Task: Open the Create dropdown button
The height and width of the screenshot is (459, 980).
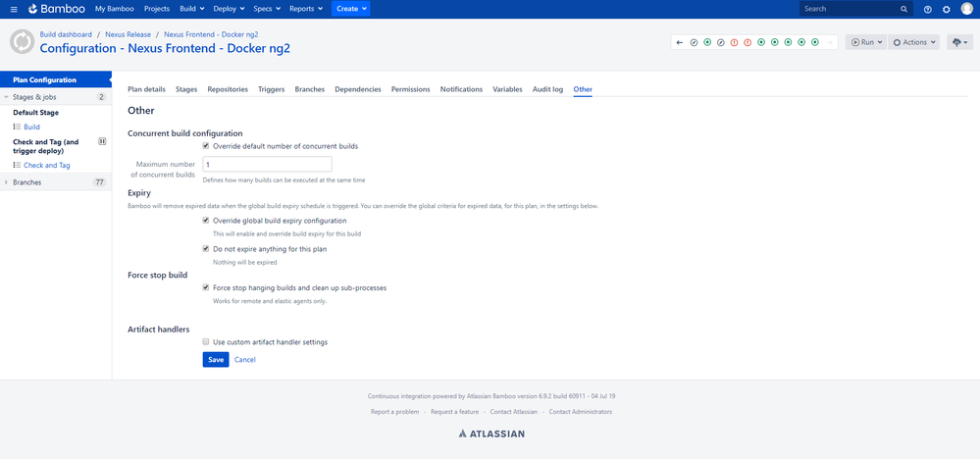Action: pos(350,9)
